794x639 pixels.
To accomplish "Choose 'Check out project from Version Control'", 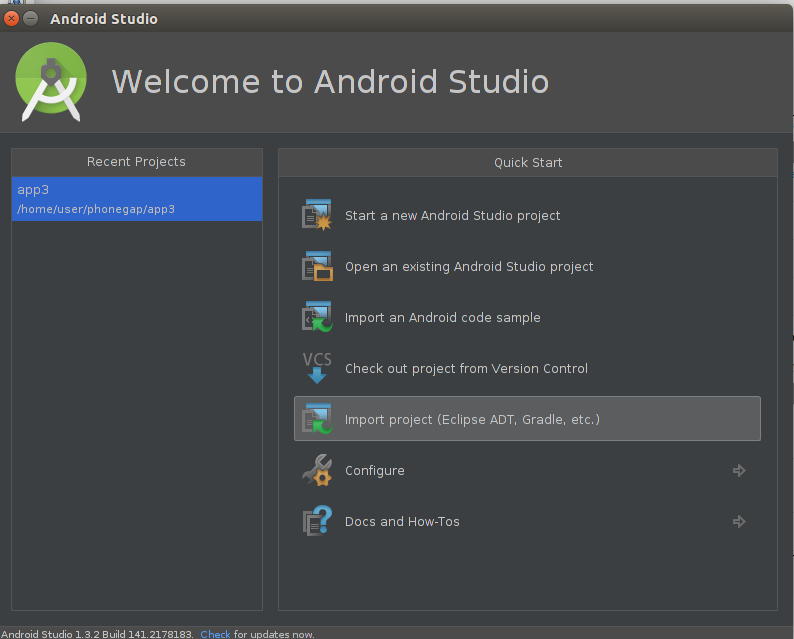I will click(466, 369).
